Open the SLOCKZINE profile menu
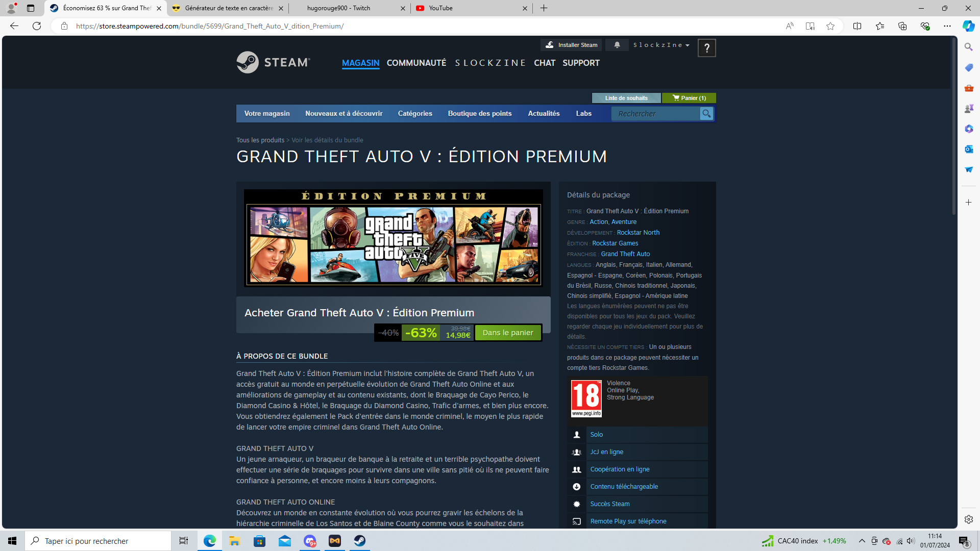The width and height of the screenshot is (980, 551). click(491, 63)
